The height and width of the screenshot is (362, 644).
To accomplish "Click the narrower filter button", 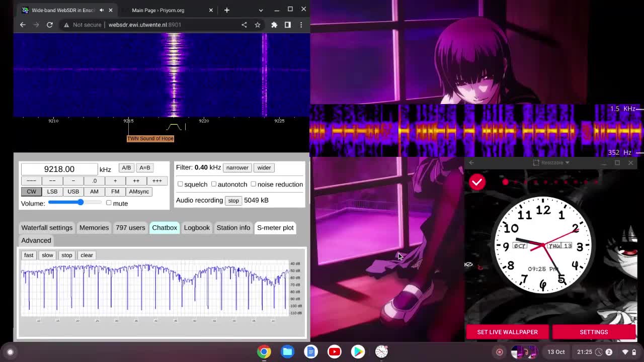I will click(x=237, y=167).
